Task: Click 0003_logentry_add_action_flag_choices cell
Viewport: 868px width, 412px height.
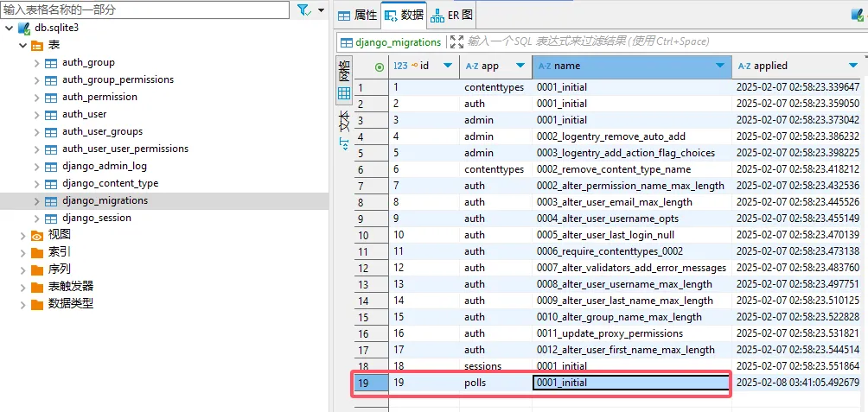Action: pos(632,153)
